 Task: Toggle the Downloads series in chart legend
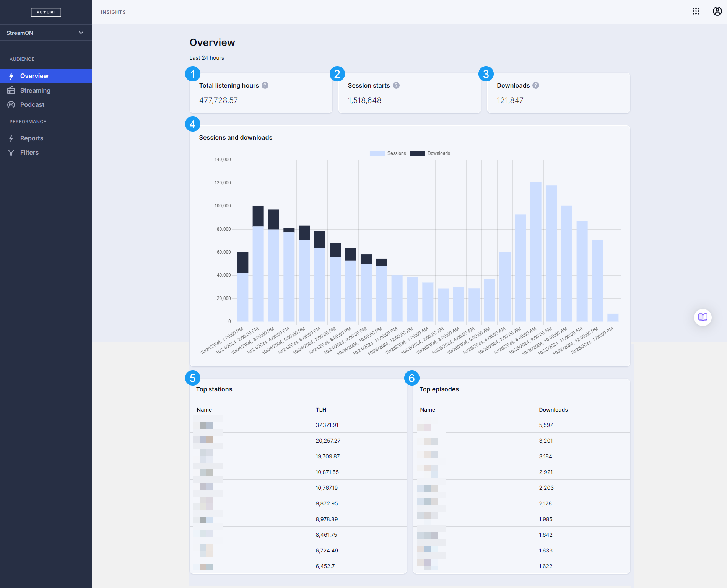click(430, 153)
